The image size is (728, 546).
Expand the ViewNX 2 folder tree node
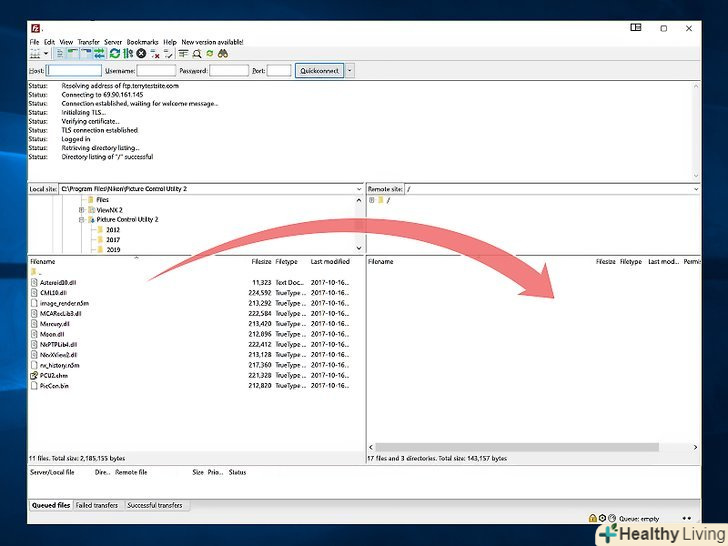click(x=82, y=209)
